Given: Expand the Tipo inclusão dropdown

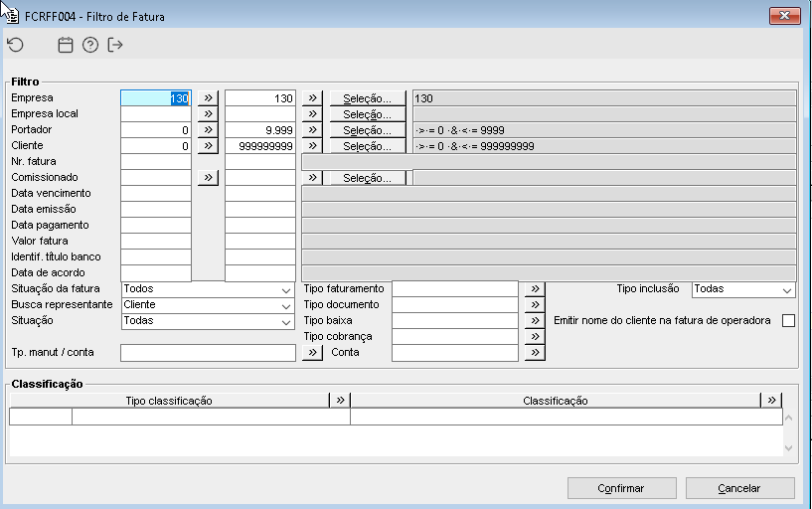Looking at the screenshot, I should coord(787,290).
